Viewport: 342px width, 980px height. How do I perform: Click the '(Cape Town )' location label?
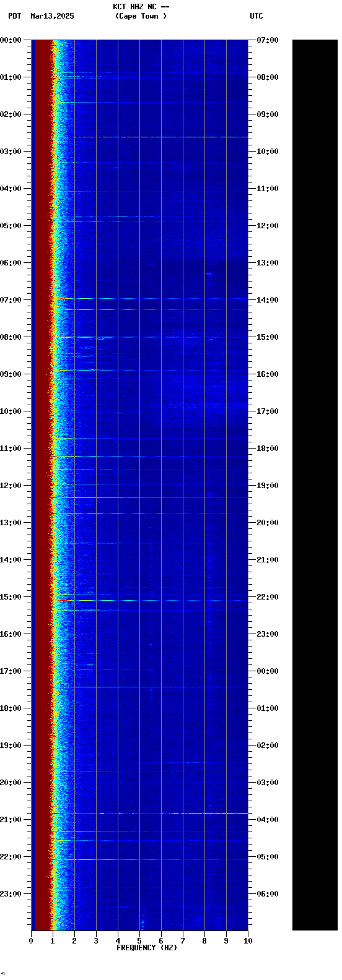141,16
